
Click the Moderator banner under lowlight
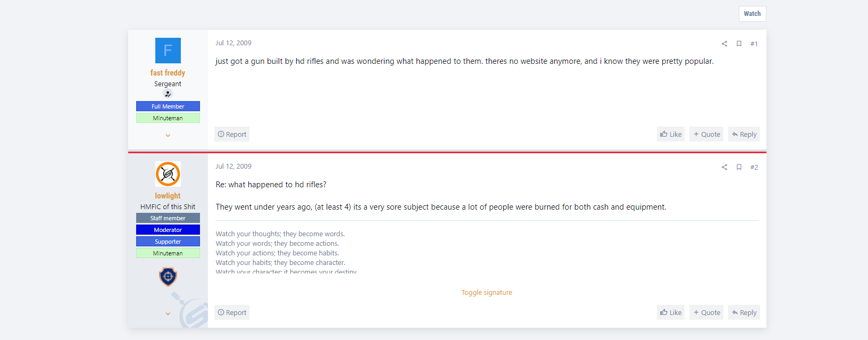(168, 230)
